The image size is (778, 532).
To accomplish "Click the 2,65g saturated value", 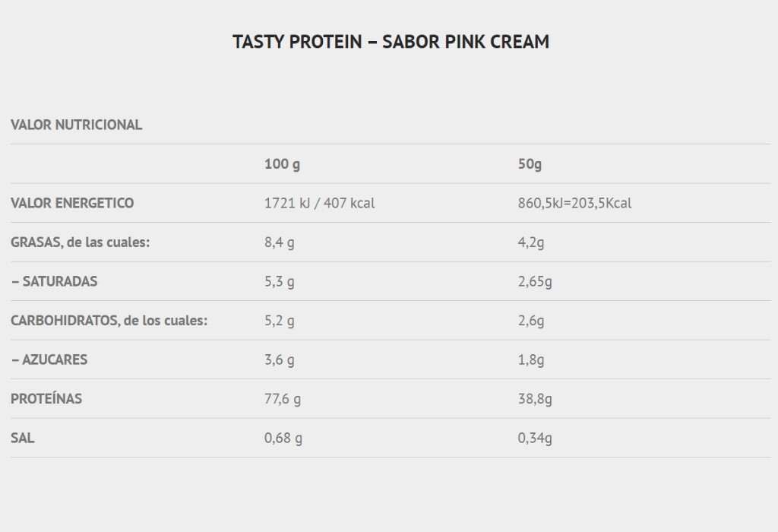I will point(535,281).
